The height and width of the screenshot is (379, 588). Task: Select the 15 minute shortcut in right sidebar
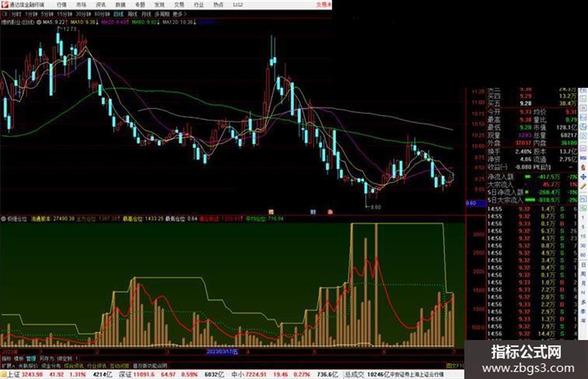coord(583,236)
